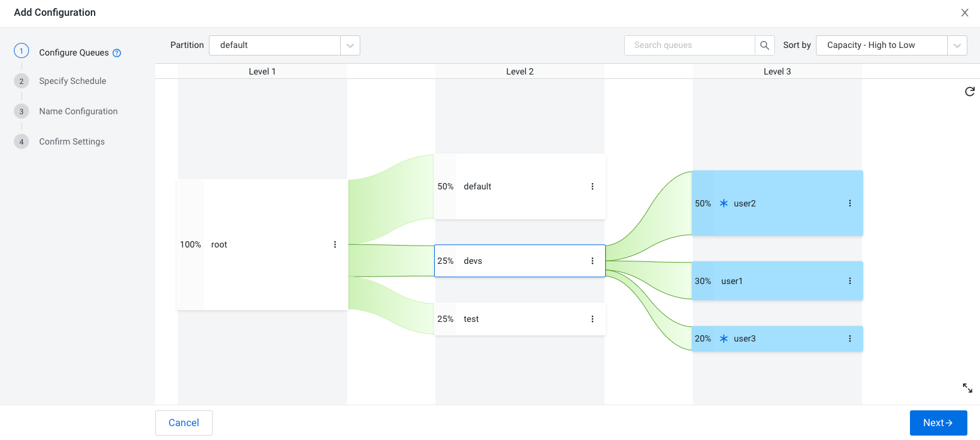Focus the Search queues input field
Image resolution: width=980 pixels, height=440 pixels.
pos(689,45)
